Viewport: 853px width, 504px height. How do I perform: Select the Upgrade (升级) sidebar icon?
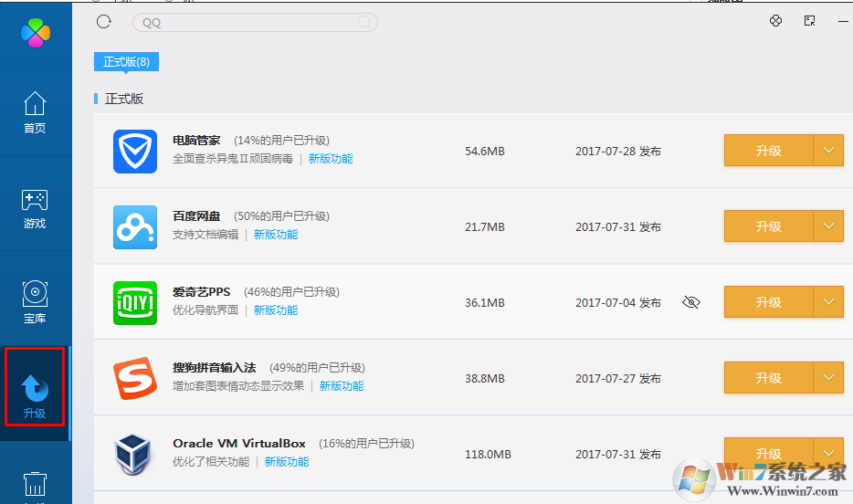point(35,397)
